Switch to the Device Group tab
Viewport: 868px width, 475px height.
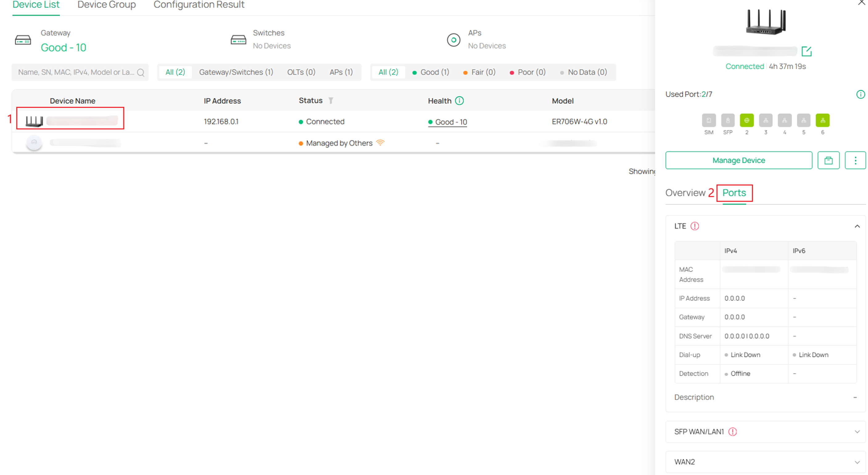[x=106, y=5]
